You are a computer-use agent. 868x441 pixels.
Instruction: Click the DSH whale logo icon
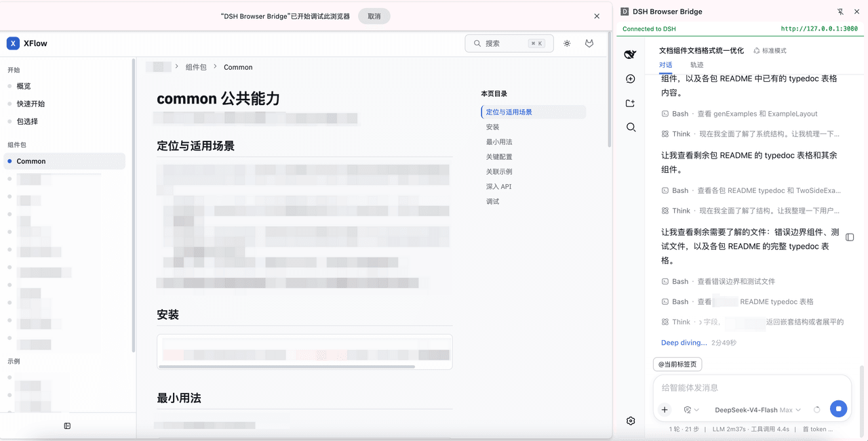tap(631, 55)
